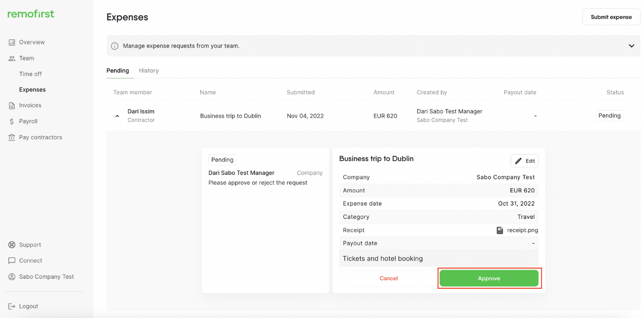Open the remofirst logo home link
Screen dimensions: 644x318
pos(31,14)
